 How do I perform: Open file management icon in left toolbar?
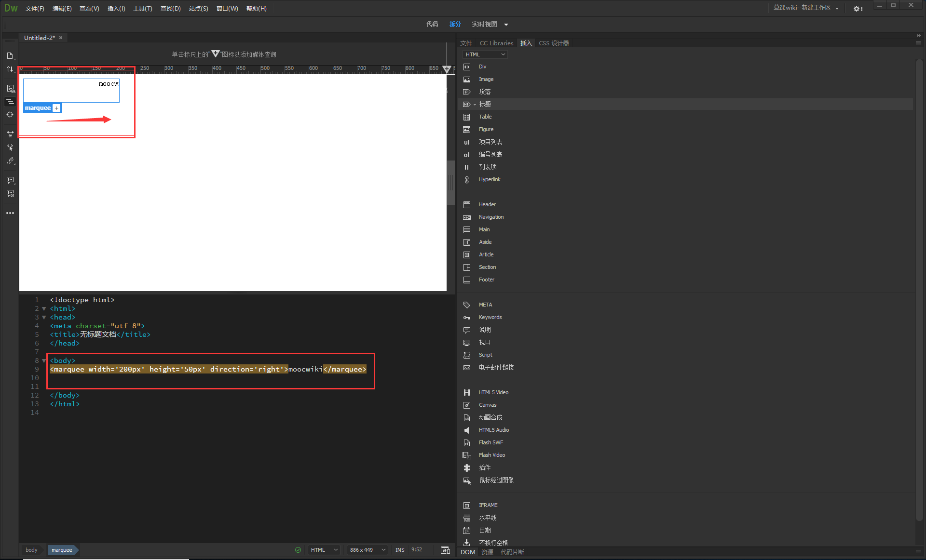[x=10, y=56]
